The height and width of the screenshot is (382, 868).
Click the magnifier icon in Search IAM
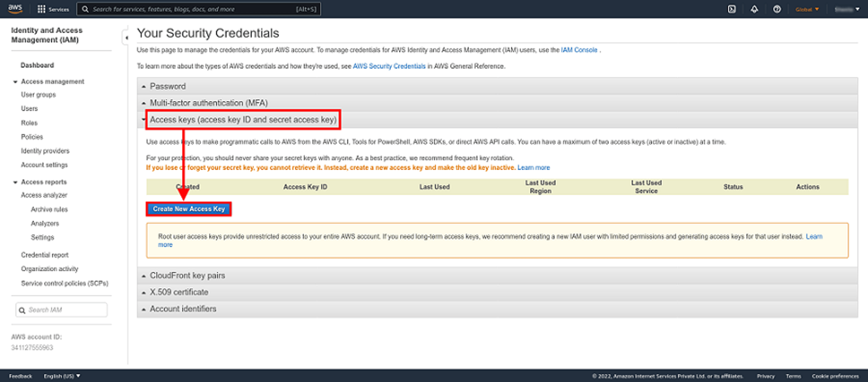(x=22, y=310)
